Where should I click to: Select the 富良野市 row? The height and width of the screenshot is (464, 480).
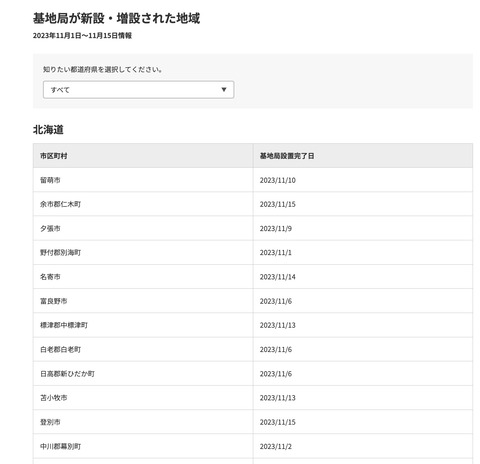tap(253, 301)
